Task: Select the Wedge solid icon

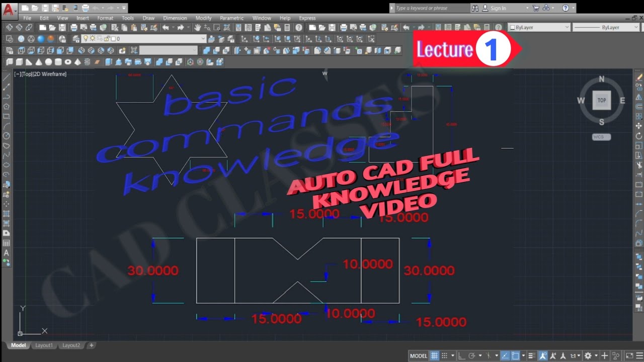Action: pos(29,62)
